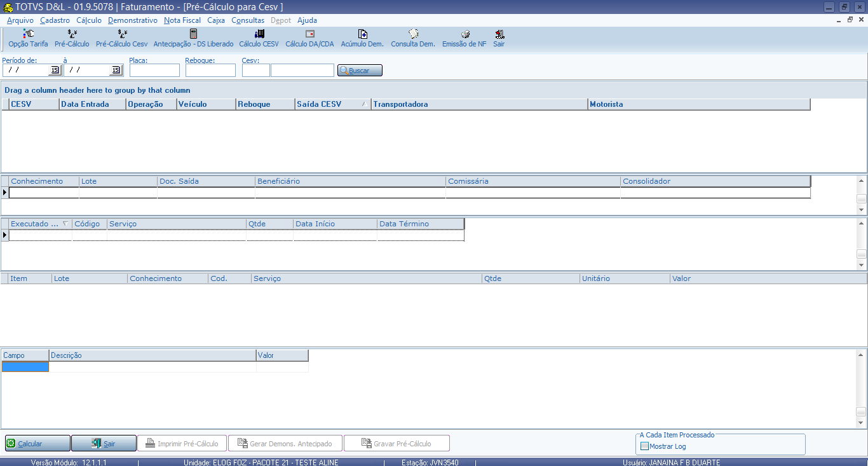Viewport: 868px width, 466px height.
Task: Select the highlighted blue cell under Campo
Action: (25, 366)
